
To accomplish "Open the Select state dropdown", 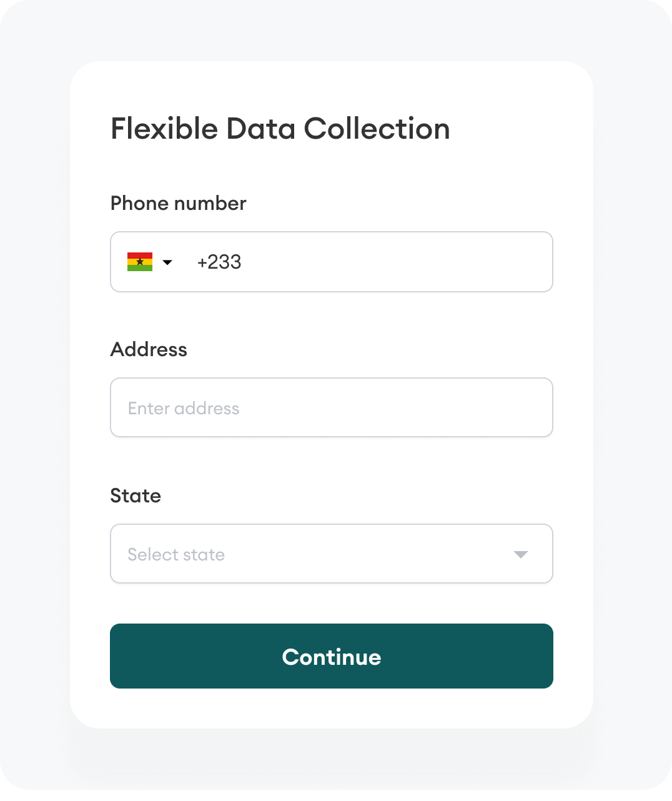I will [332, 554].
